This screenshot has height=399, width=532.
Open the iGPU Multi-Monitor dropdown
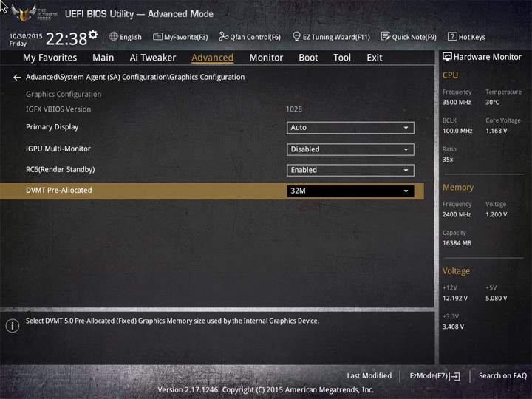click(x=350, y=149)
